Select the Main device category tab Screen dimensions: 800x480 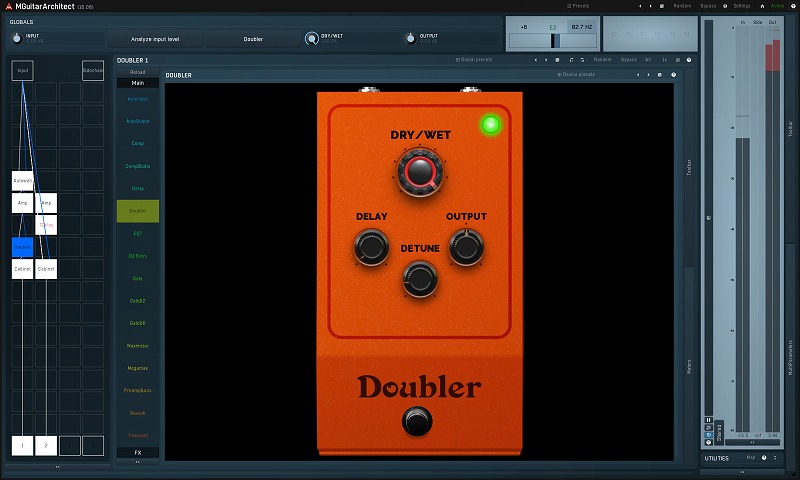tap(137, 83)
